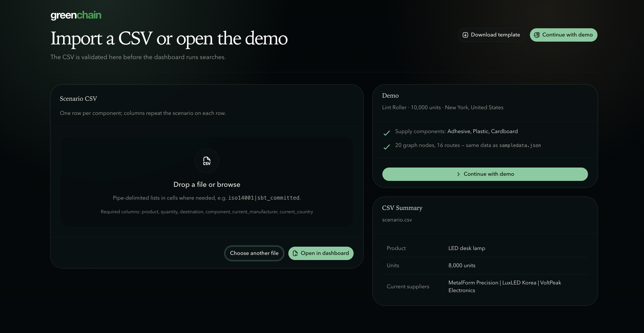The width and height of the screenshot is (644, 333).
Task: Click the Required columns hint text
Action: [207, 212]
